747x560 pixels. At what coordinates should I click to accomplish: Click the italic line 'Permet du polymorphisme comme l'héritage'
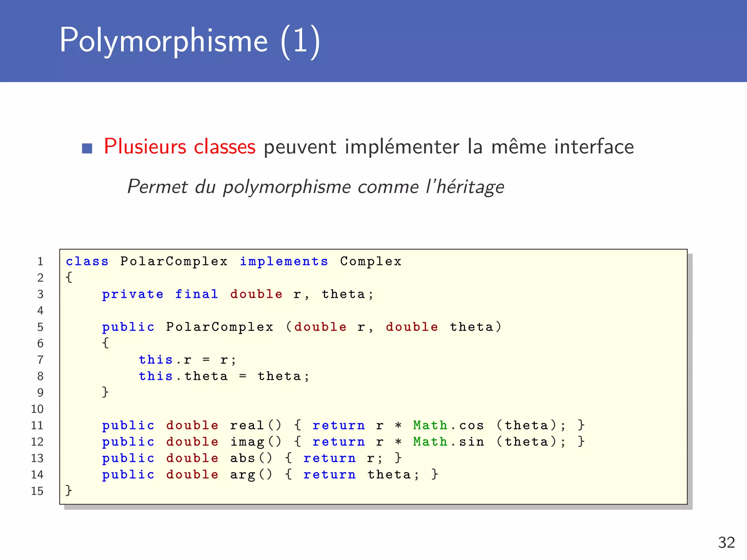point(316,187)
